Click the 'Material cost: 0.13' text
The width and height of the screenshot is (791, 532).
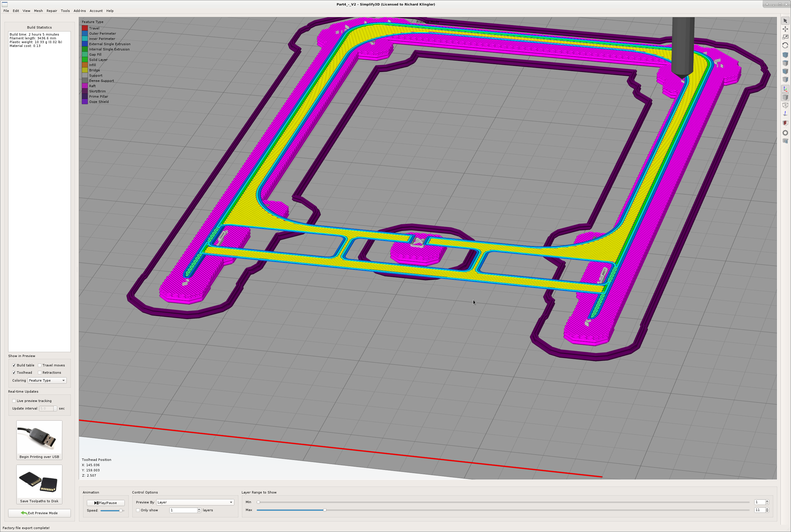point(25,46)
